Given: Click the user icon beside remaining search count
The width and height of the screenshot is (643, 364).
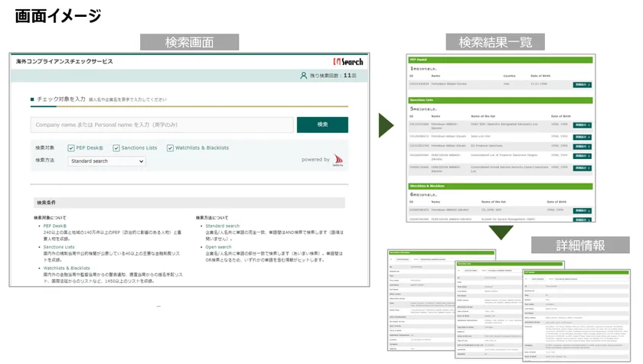Looking at the screenshot, I should (x=304, y=76).
